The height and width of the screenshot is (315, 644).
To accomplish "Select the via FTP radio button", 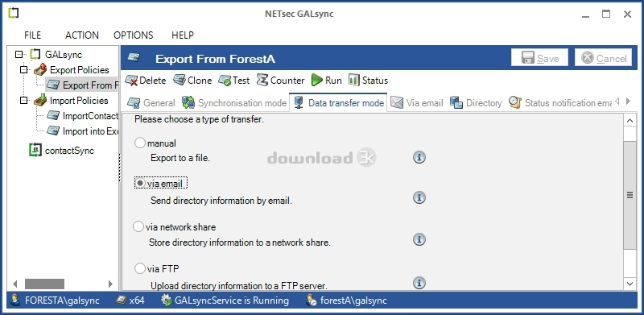I will 140,269.
